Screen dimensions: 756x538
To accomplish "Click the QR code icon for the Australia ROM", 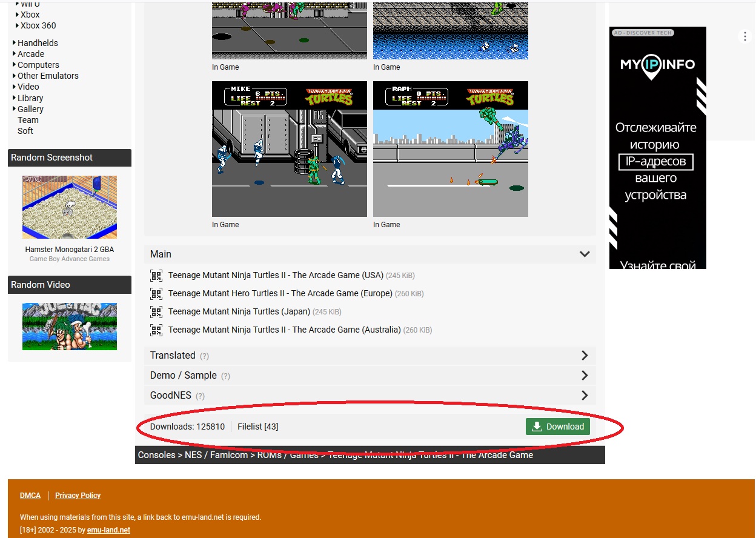I will coord(156,330).
